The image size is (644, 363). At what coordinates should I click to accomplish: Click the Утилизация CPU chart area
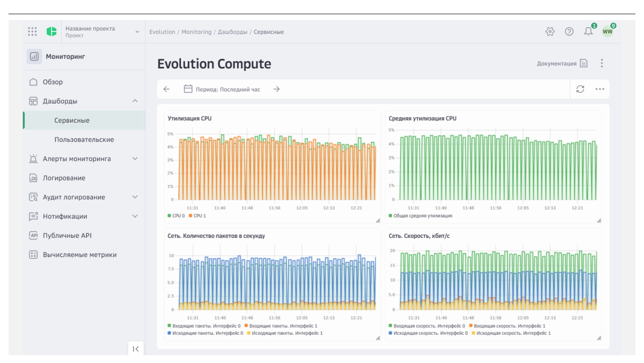[x=272, y=167]
